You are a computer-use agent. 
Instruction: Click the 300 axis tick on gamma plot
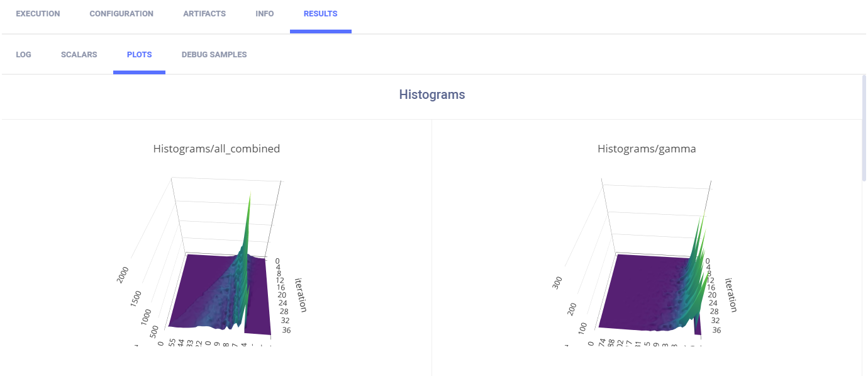click(557, 283)
